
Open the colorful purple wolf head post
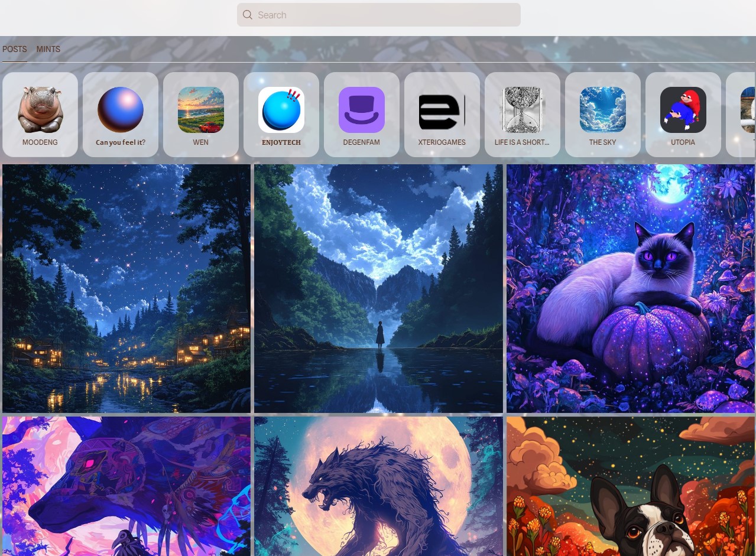point(126,486)
